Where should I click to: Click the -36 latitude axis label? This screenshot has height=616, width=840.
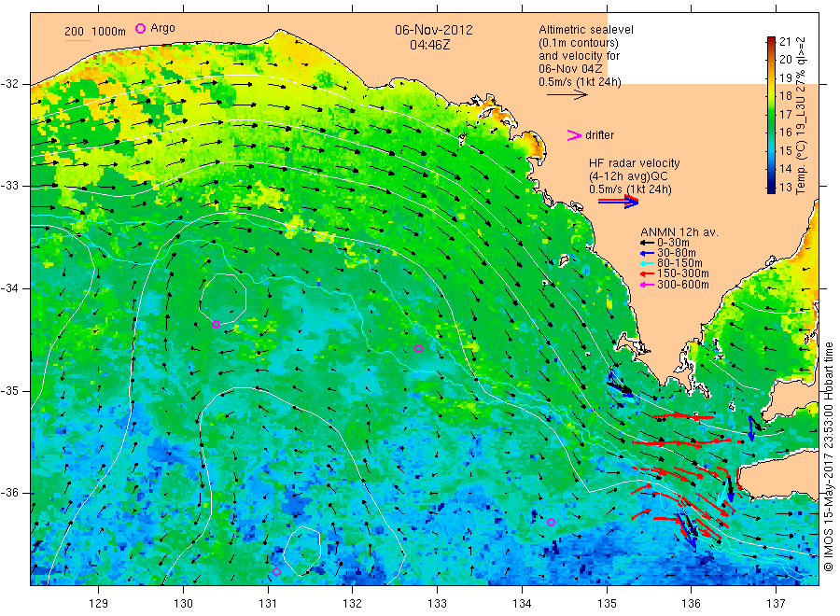[x=9, y=493]
